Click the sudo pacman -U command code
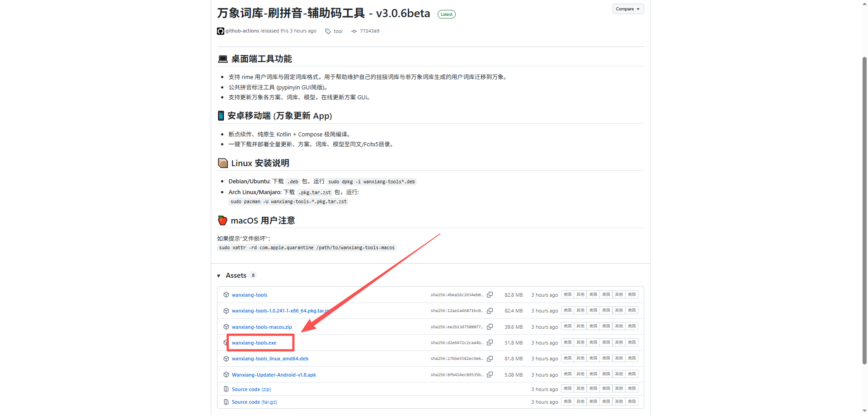The height and width of the screenshot is (415, 868). (288, 201)
